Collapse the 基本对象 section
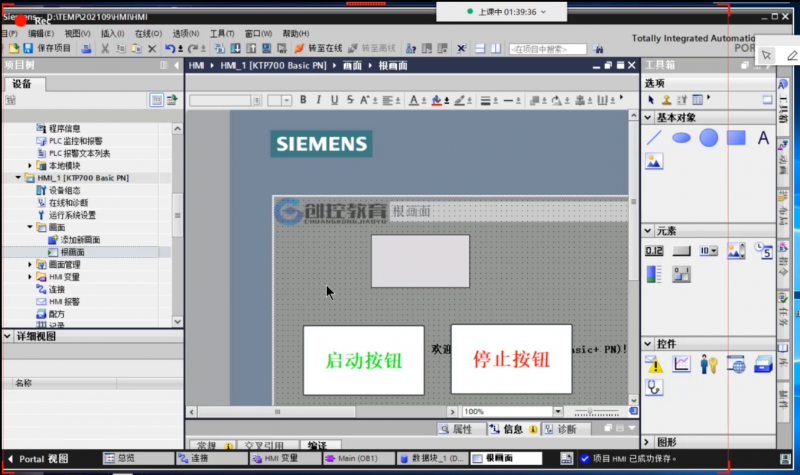 [x=648, y=118]
